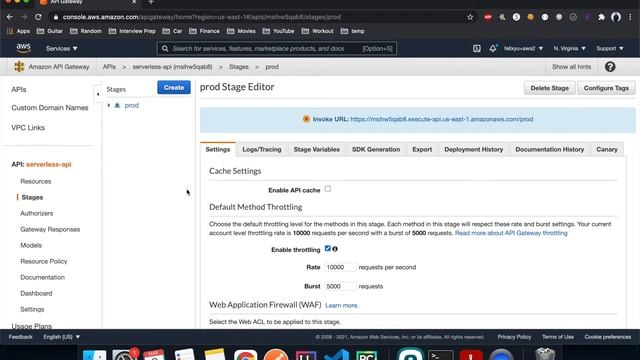This screenshot has height=360, width=640.
Task: Expand the prod stage tree arrow
Action: (x=109, y=105)
